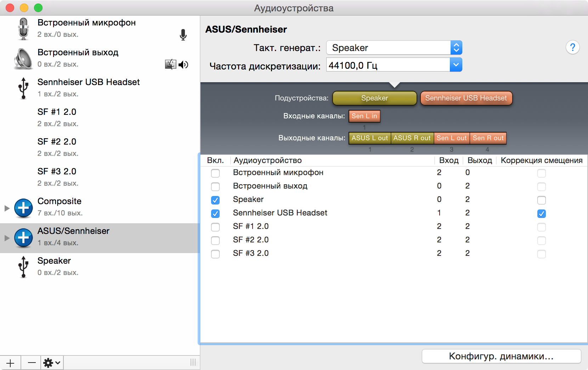
Task: Click the built-in output speaker icon
Action: 23,58
